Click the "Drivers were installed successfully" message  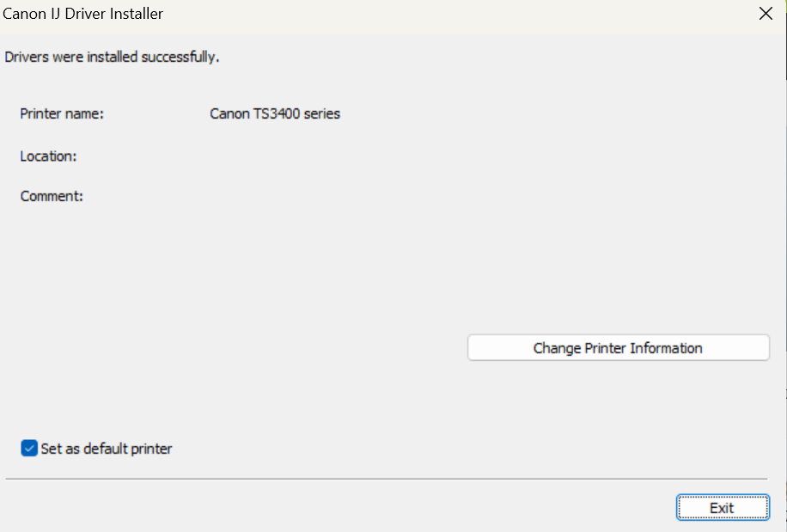point(112,58)
